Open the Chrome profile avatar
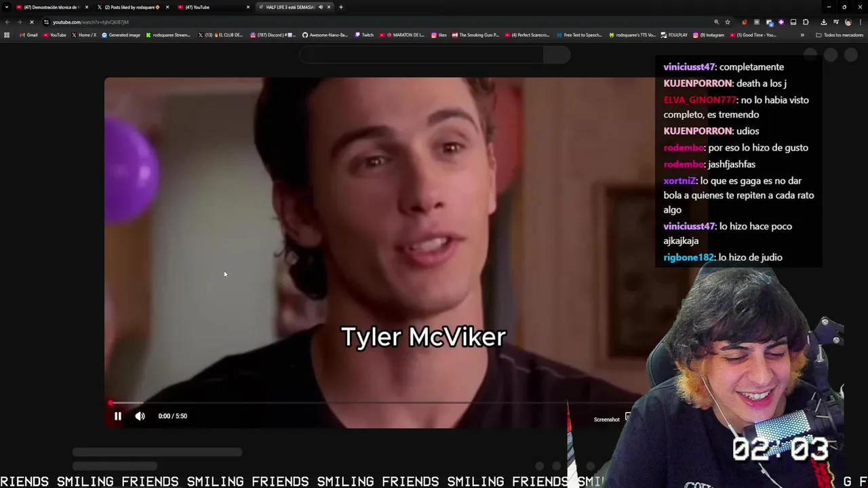The height and width of the screenshot is (488, 868). pos(848,22)
